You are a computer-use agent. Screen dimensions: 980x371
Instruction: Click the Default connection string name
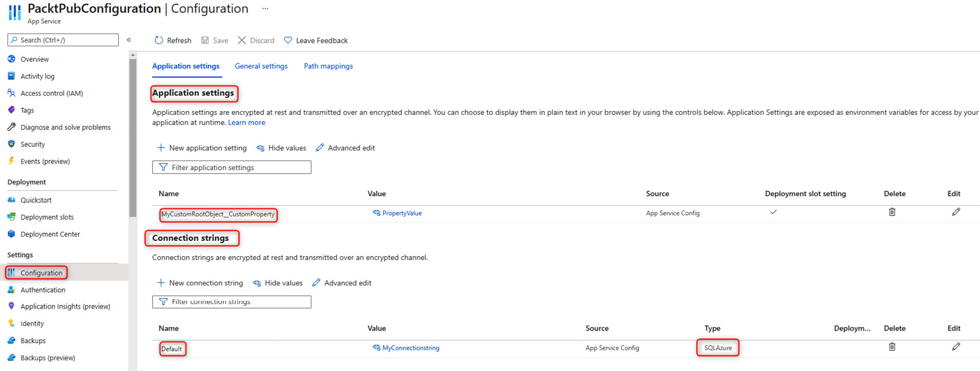(x=172, y=349)
